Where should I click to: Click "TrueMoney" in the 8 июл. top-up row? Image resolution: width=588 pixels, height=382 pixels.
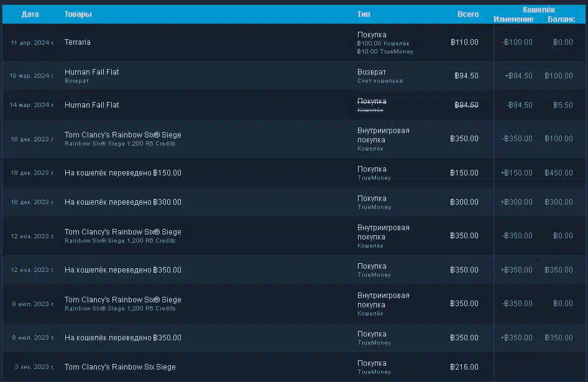tap(374, 343)
